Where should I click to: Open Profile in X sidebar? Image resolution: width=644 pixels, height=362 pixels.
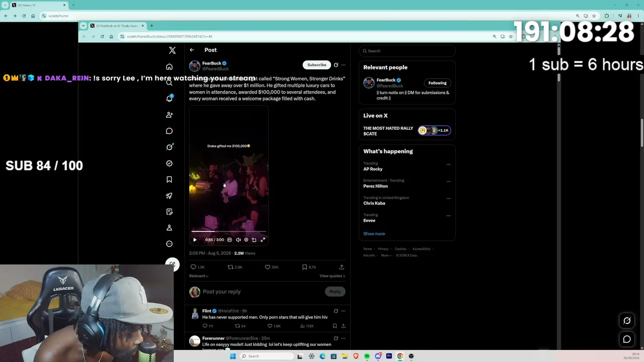click(169, 228)
